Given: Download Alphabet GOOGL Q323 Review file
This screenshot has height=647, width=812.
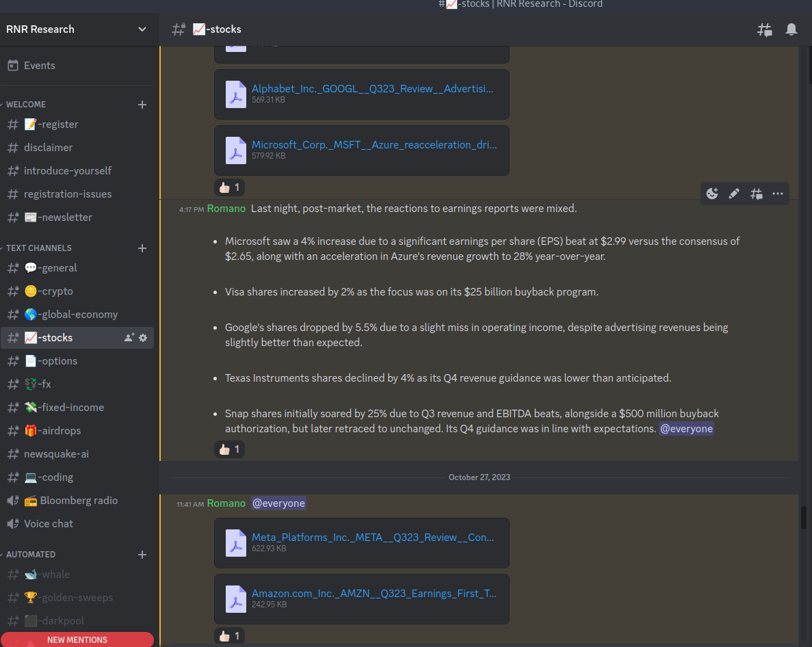Looking at the screenshot, I should coord(372,88).
